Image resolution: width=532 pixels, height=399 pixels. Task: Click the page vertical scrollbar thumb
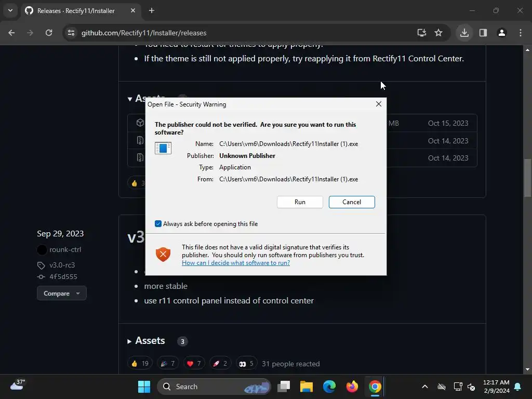[527, 178]
